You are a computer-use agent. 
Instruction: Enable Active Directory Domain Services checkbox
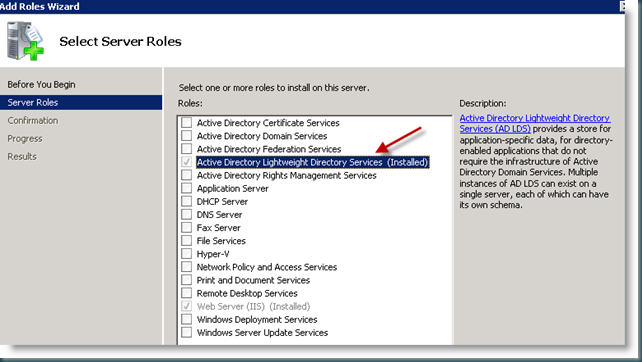186,136
